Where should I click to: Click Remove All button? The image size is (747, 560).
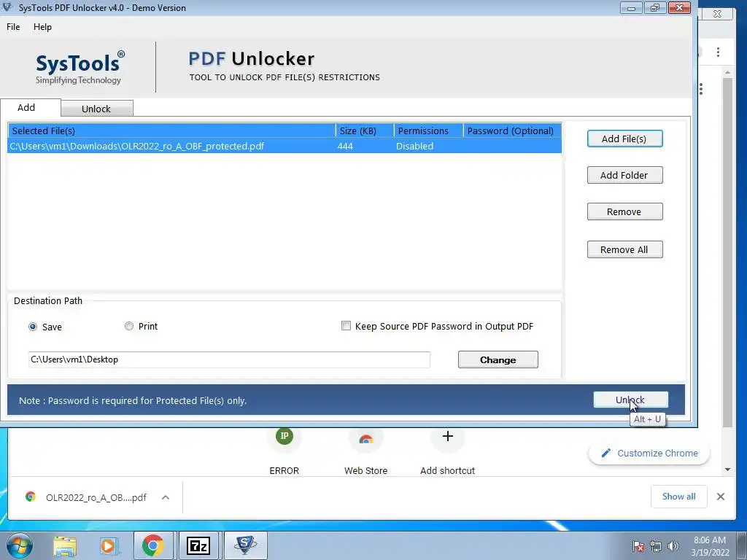[624, 249]
